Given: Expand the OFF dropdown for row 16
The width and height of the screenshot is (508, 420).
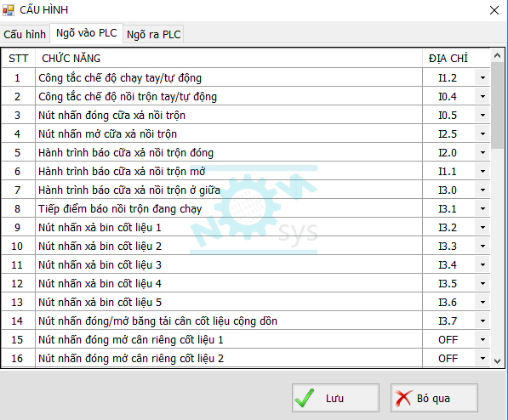Looking at the screenshot, I should pyautogui.click(x=482, y=359).
